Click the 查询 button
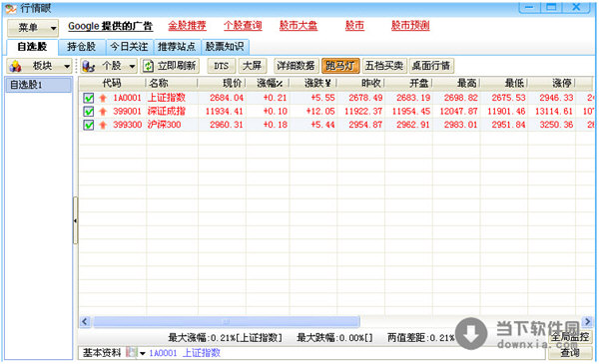Image resolution: width=599 pixels, height=364 pixels. tap(570, 353)
